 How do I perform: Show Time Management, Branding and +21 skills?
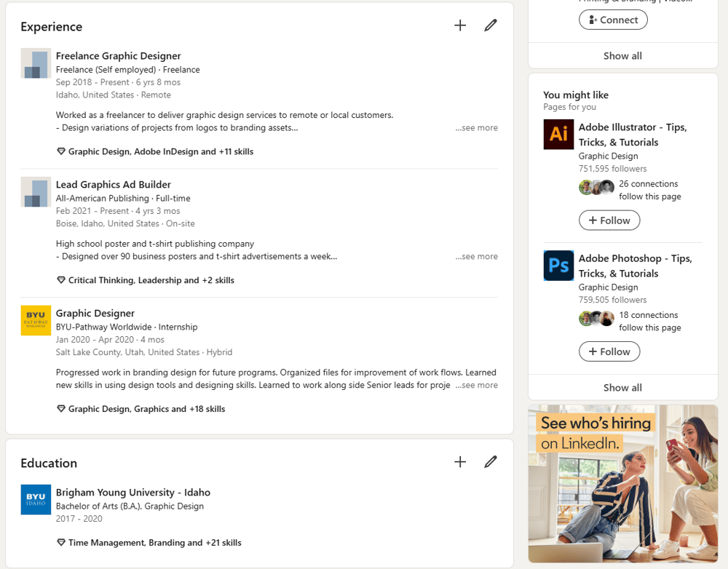154,543
